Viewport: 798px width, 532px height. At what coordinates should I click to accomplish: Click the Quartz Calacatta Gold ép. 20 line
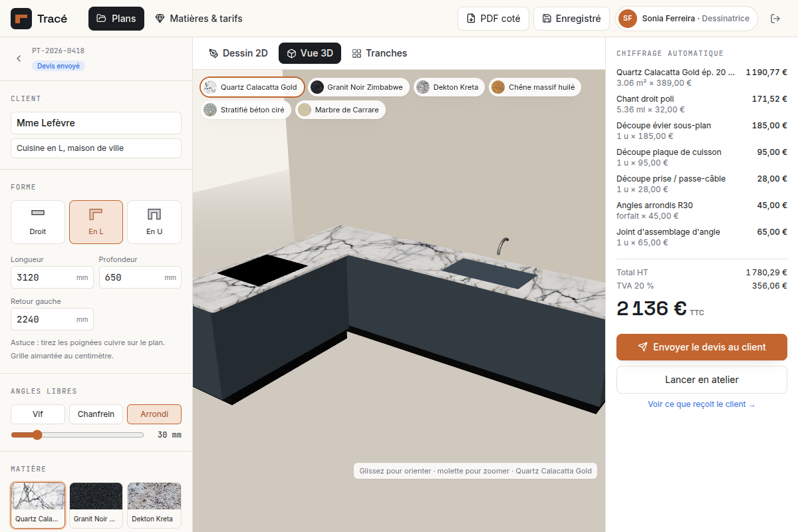tap(702, 77)
